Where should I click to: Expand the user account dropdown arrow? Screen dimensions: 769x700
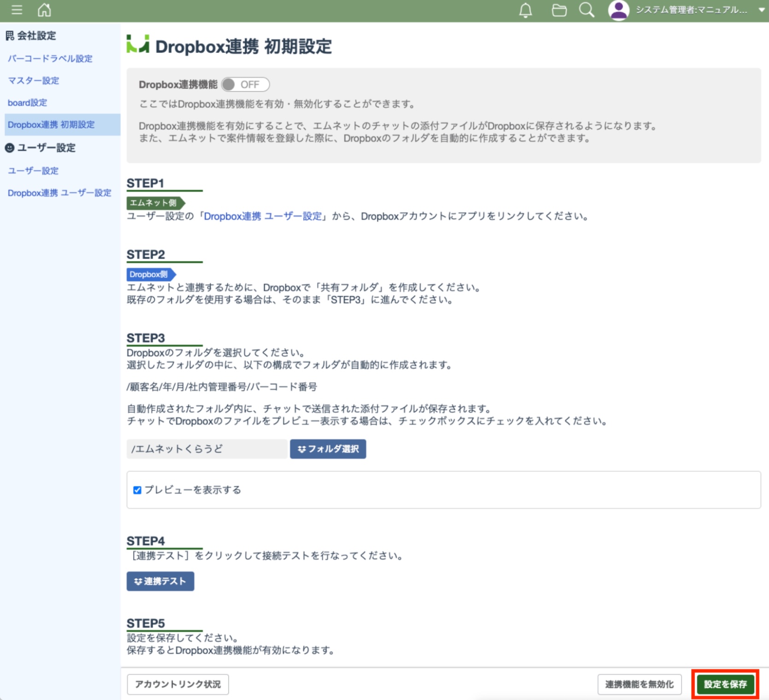pyautogui.click(x=761, y=10)
